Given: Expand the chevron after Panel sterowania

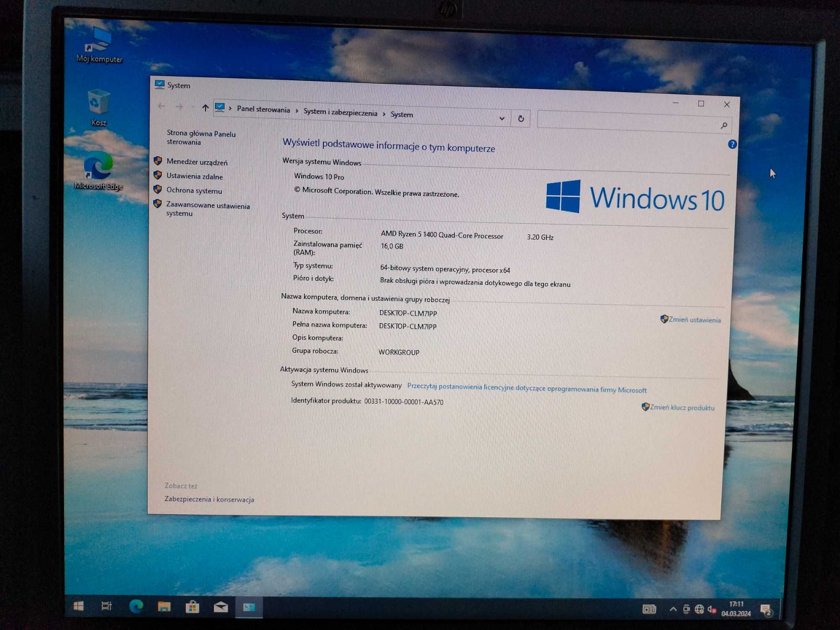Looking at the screenshot, I should pos(297,111).
